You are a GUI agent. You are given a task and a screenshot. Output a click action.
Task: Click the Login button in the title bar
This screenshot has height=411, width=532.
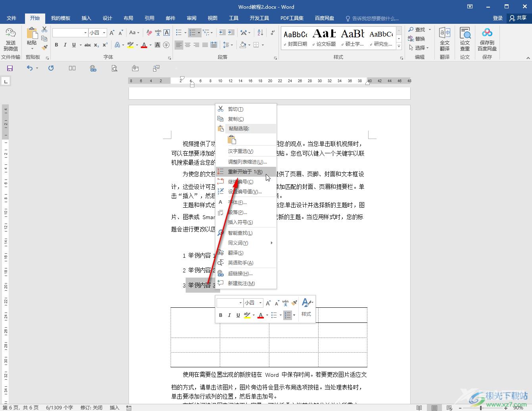[497, 18]
